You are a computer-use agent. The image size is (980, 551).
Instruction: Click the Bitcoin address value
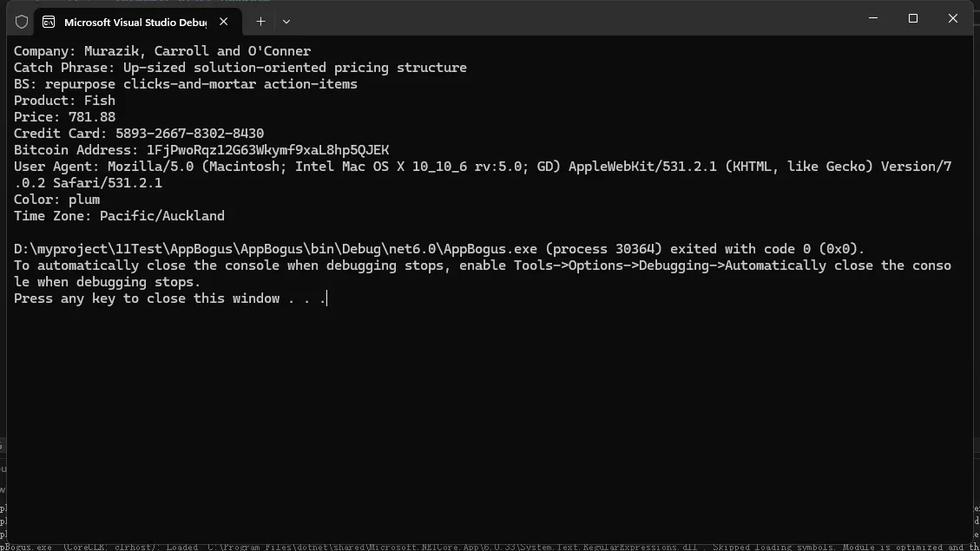(267, 150)
